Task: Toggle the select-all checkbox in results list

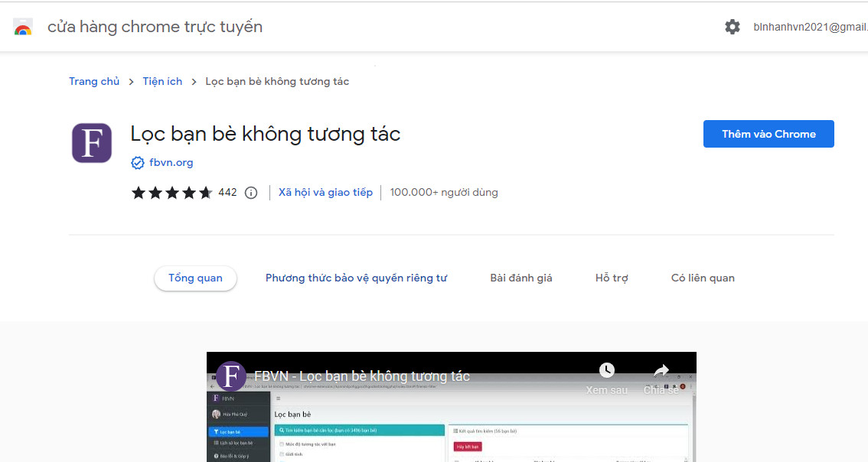Action: (458, 460)
